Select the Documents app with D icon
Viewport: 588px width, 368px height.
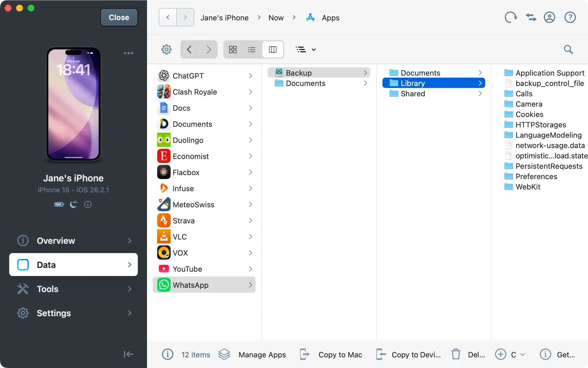(x=164, y=124)
